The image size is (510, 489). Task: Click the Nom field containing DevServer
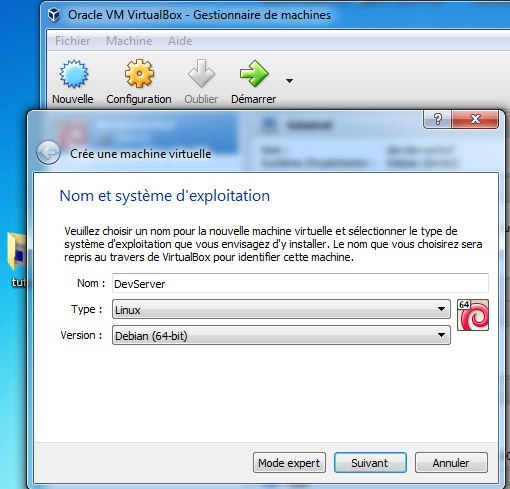(x=300, y=283)
